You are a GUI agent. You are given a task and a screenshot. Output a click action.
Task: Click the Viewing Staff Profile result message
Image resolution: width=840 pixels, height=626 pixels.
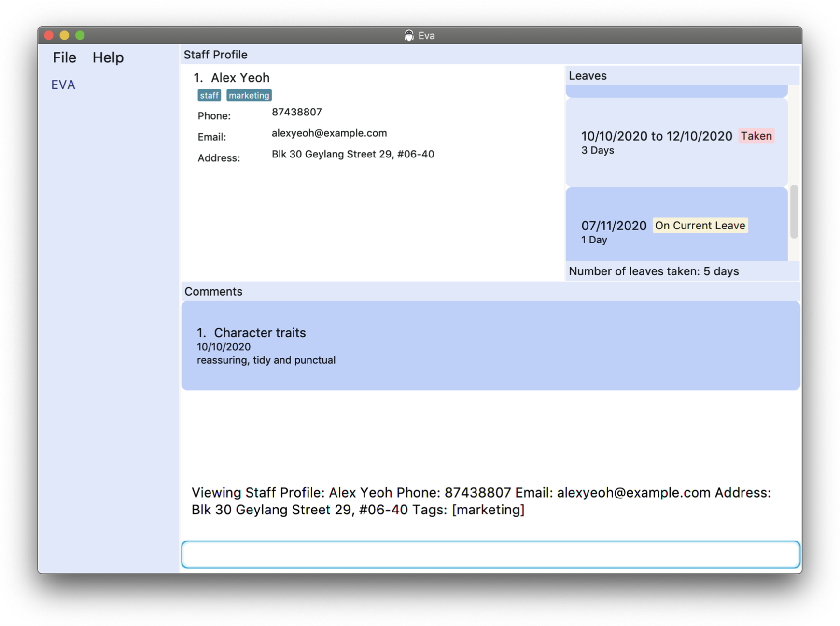point(481,501)
